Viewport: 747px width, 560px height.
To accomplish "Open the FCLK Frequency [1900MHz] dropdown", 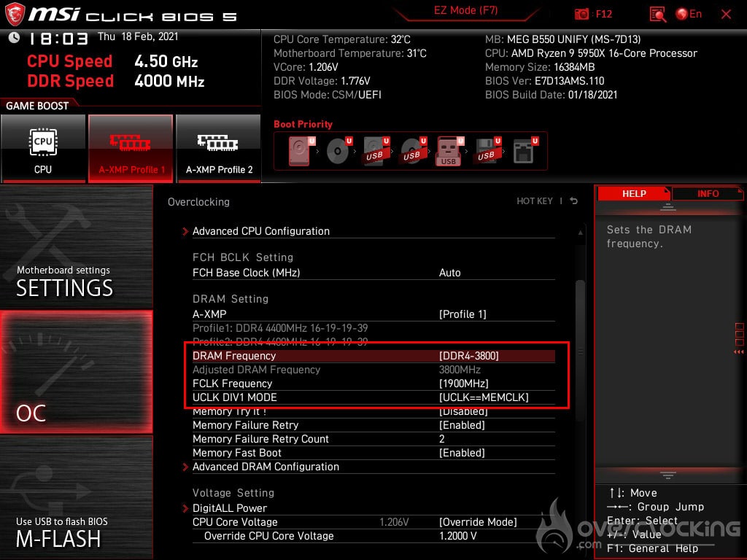I will point(463,384).
